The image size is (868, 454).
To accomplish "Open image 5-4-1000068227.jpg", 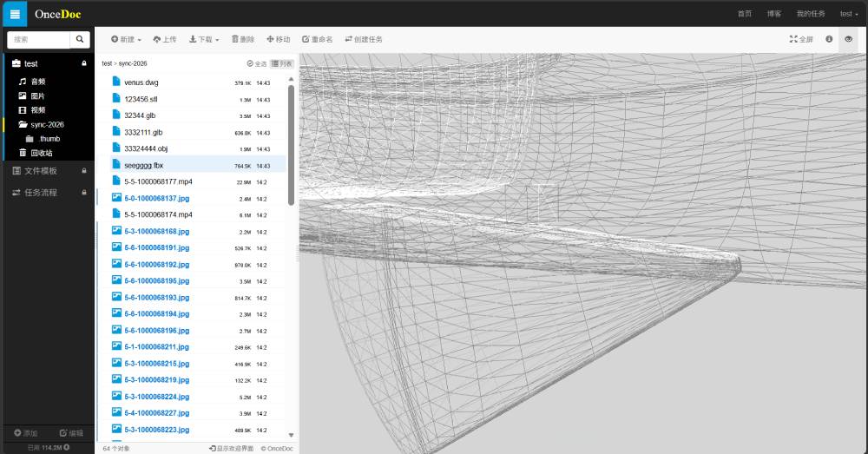I will 156,413.
